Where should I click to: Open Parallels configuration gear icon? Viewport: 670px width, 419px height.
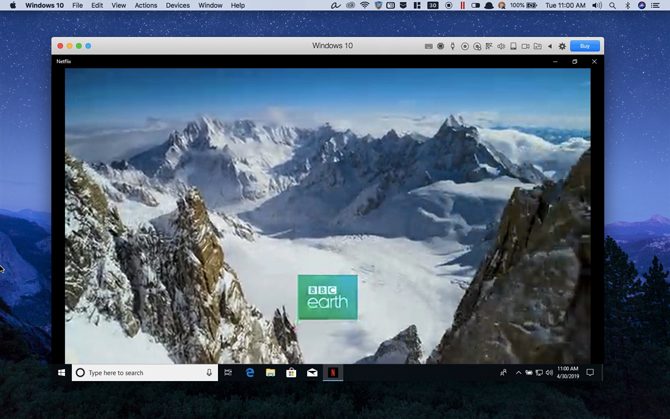pyautogui.click(x=562, y=46)
